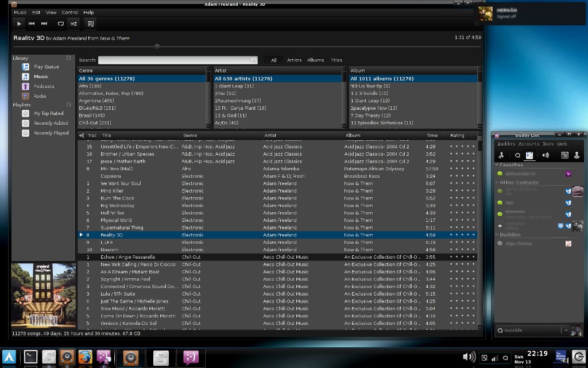Clear the search field with its icon
Image resolution: width=588 pixels, height=368 pixels.
(x=253, y=60)
